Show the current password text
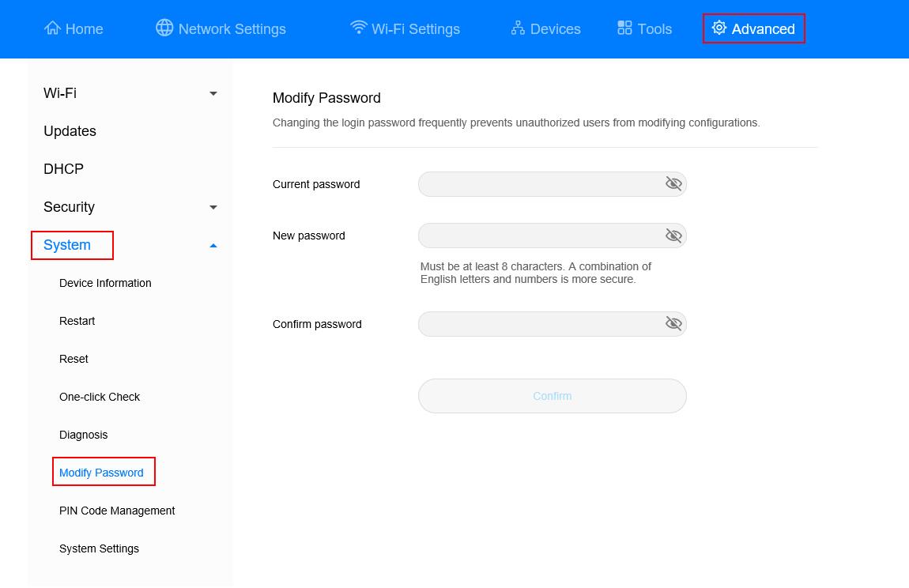Screen dimensions: 909x588 point(673,184)
